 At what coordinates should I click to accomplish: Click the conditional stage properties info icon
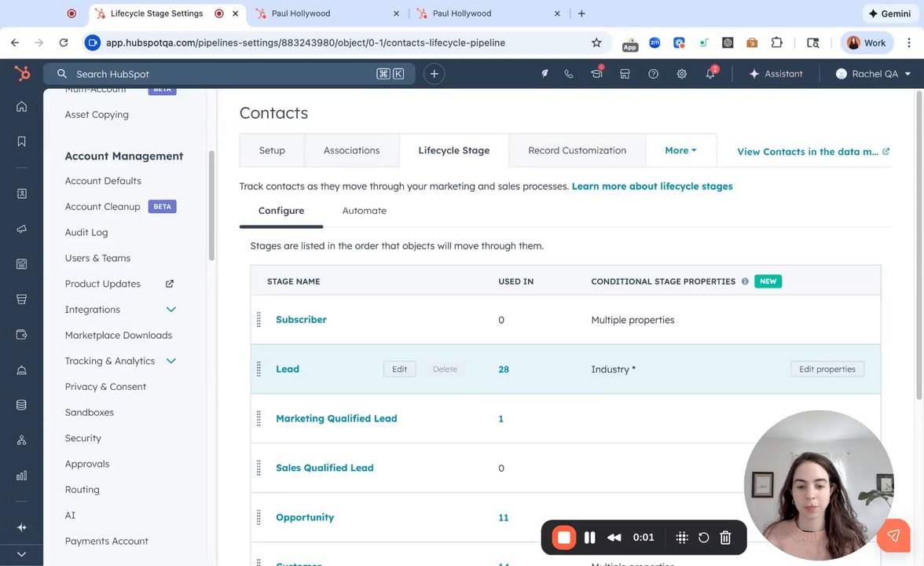(x=745, y=281)
